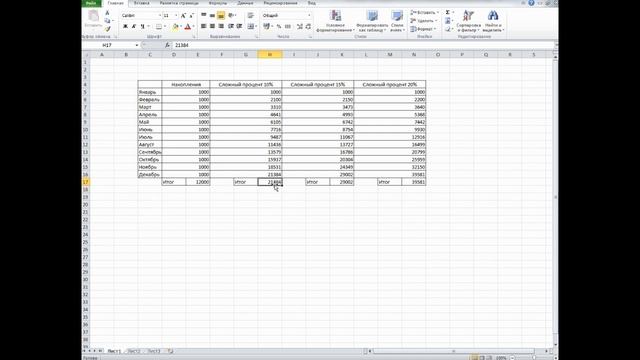Open the Delete cells (Удалить) dropdown
Viewport: 640px width, 360px height.
coord(424,20)
